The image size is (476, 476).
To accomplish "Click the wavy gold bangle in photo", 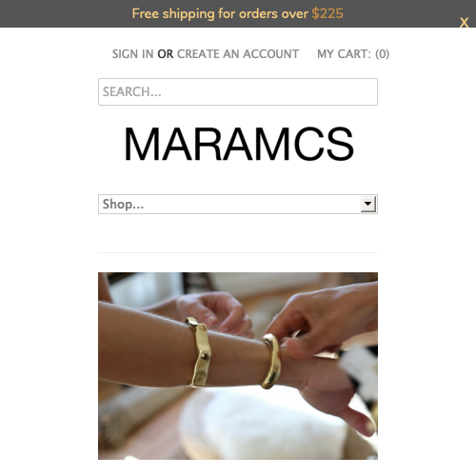I will tap(199, 352).
